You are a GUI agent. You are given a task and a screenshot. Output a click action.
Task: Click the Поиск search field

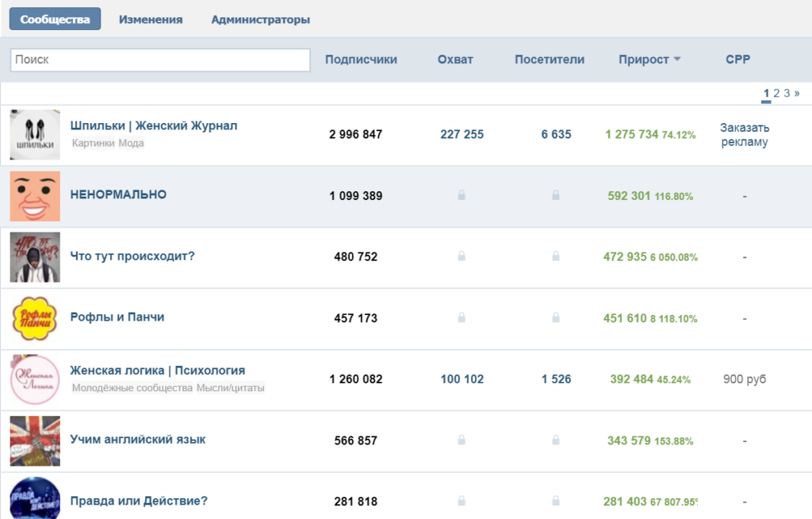(160, 60)
